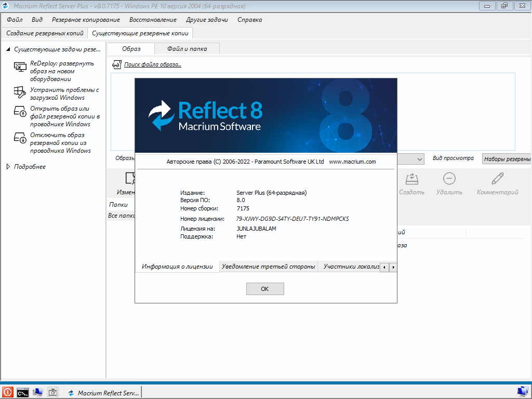Click the red power button in taskbar
This screenshot has height=399, width=532.
tap(7, 392)
